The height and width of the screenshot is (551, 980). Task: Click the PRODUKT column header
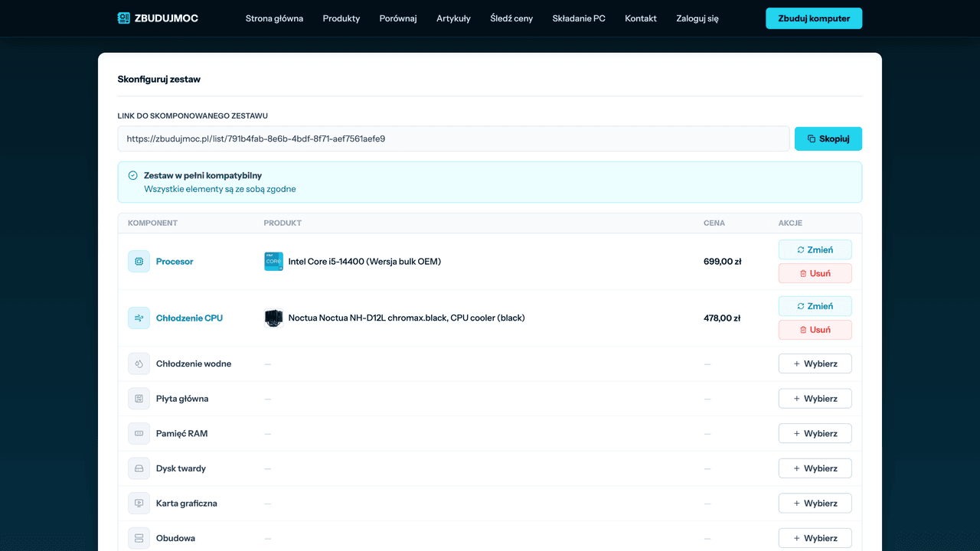[283, 223]
